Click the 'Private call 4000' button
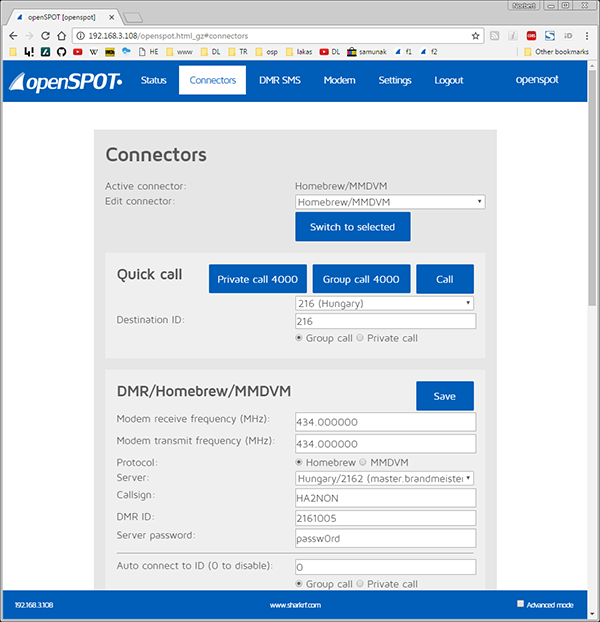Viewport: 600px width, 622px height. [258, 279]
